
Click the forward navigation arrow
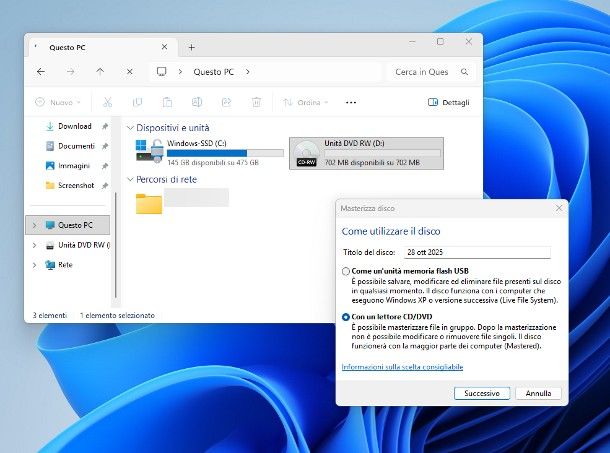pos(70,72)
